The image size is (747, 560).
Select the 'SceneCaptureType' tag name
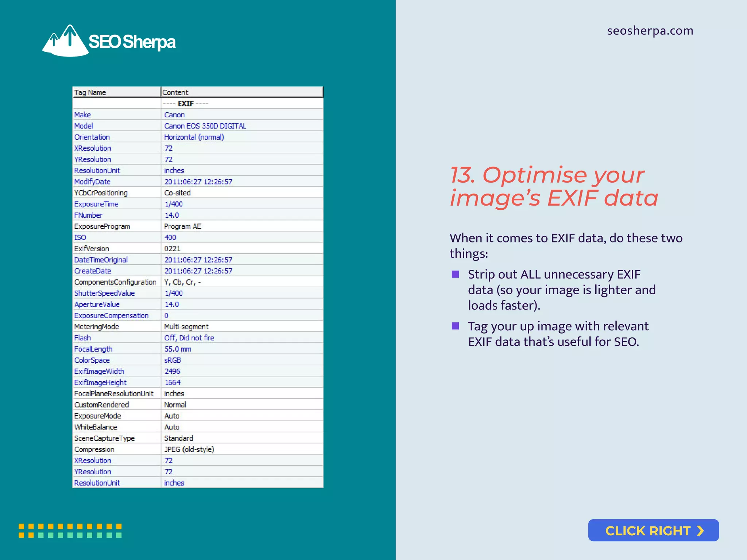(104, 438)
